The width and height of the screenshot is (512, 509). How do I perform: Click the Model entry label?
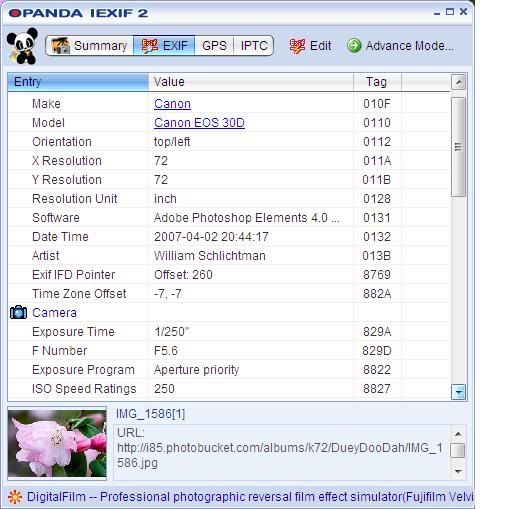(x=48, y=123)
